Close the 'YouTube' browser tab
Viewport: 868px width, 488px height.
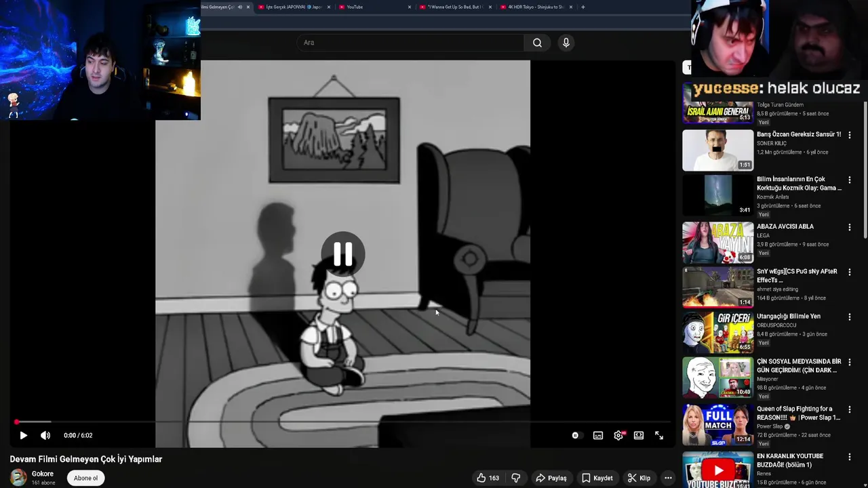410,7
